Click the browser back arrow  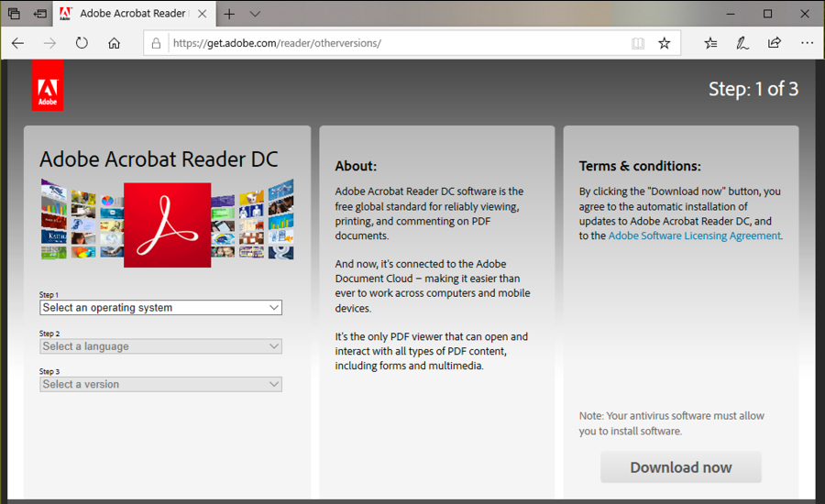click(x=18, y=43)
